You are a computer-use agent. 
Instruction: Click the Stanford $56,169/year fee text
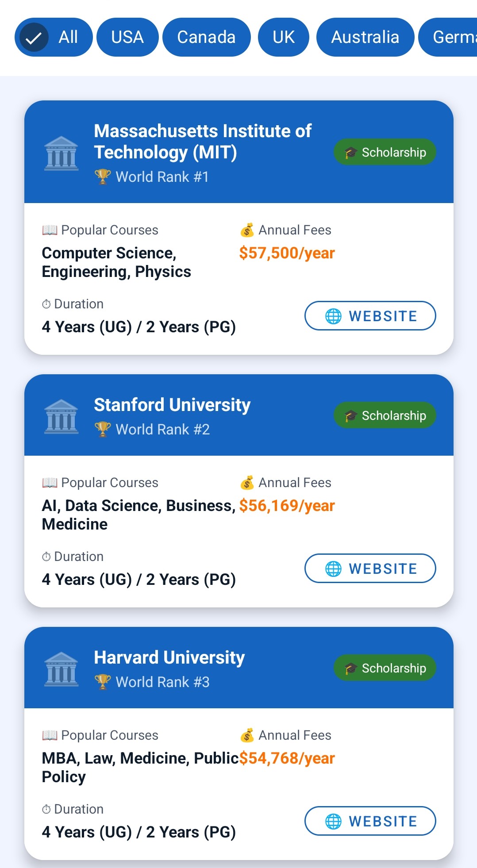287,506
